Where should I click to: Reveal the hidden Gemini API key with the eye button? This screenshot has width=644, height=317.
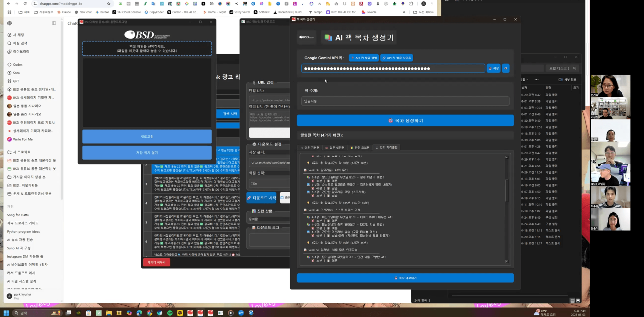point(505,68)
